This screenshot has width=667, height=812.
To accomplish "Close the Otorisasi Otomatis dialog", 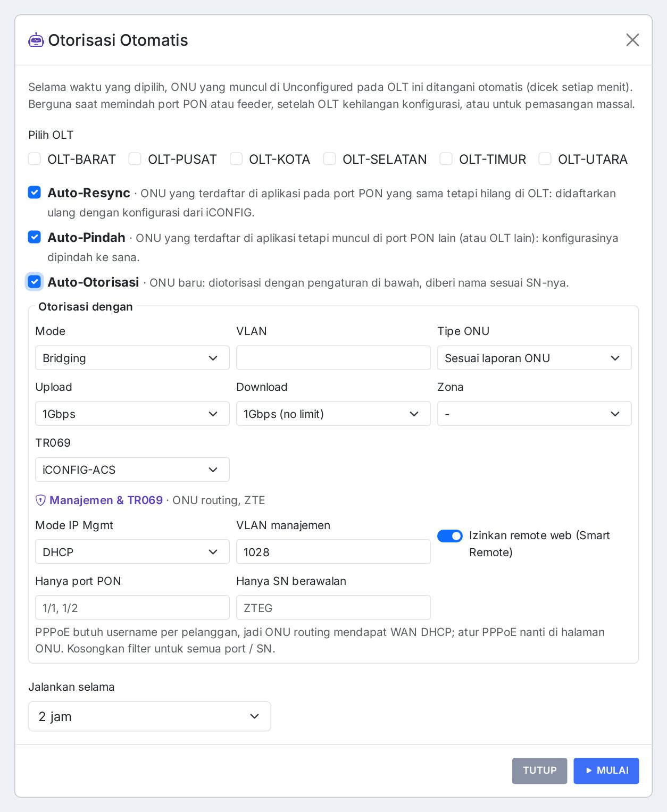I will 632,40.
